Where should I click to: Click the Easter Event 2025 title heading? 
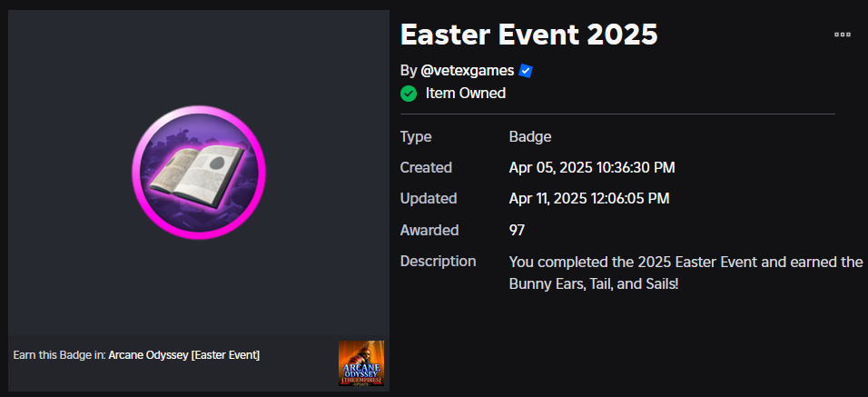(x=529, y=35)
